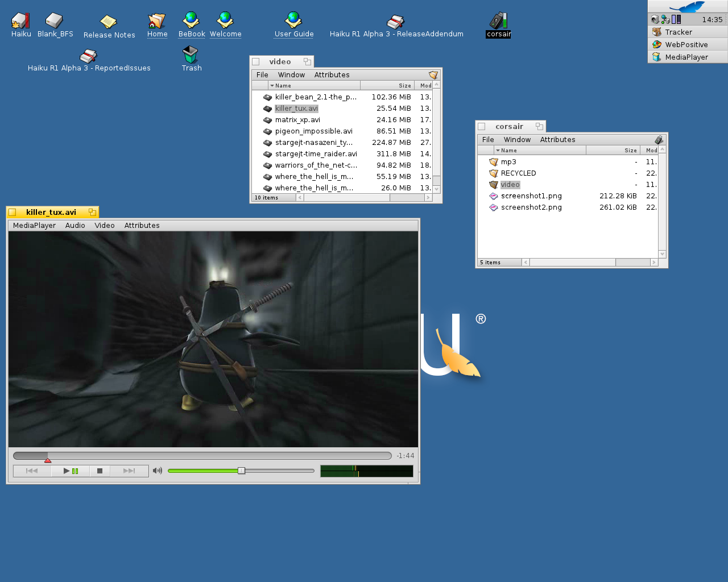The height and width of the screenshot is (582, 728).
Task: Open Video menu in MediaPlayer
Action: [105, 225]
